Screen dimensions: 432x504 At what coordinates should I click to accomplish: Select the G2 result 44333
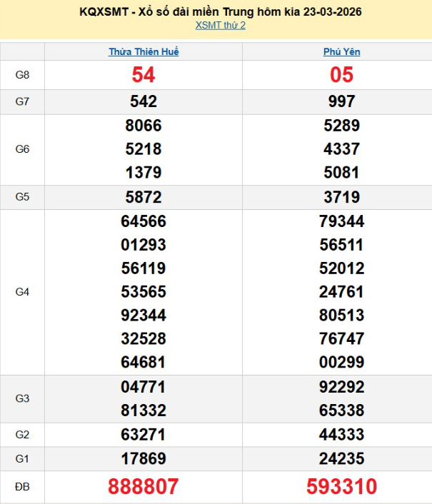[x=341, y=435]
